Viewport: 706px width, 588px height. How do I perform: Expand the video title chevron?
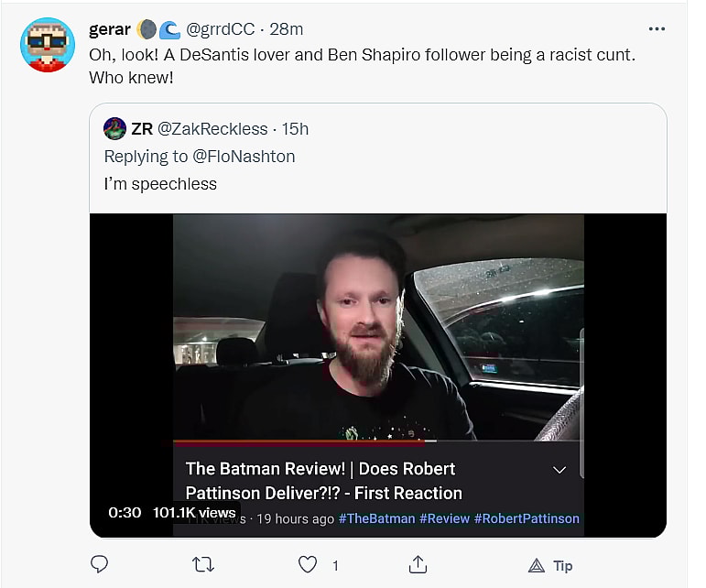[x=560, y=470]
